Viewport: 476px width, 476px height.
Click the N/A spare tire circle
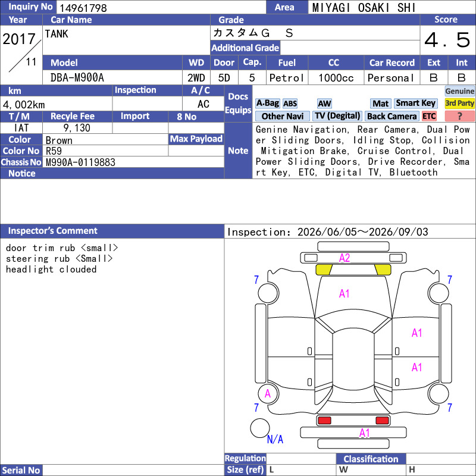[260, 428]
